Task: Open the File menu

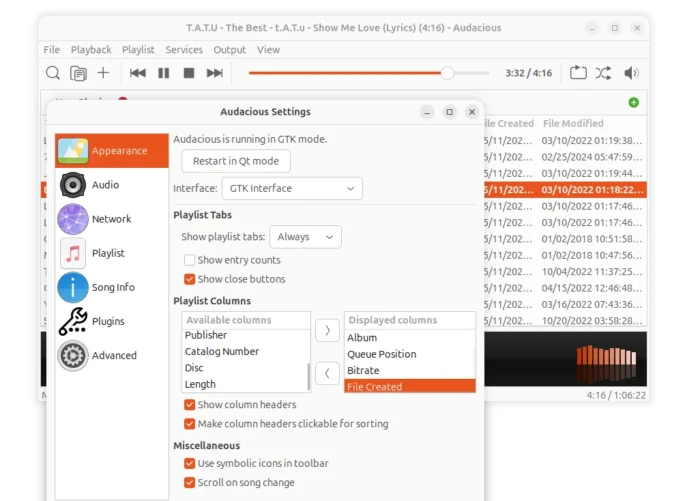Action: tap(52, 50)
